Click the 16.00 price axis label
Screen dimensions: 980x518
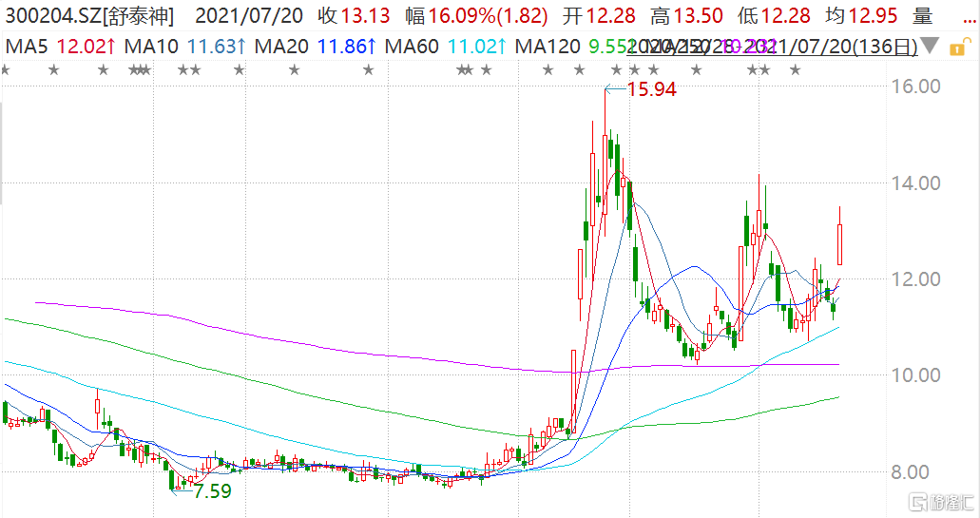pos(915,86)
